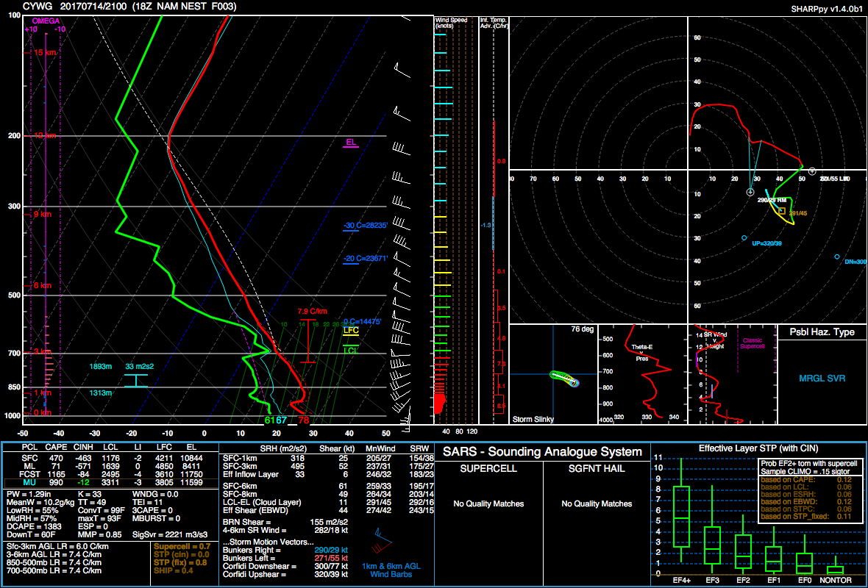
Task: Click the Classic Supercell label
Action: coord(753,343)
